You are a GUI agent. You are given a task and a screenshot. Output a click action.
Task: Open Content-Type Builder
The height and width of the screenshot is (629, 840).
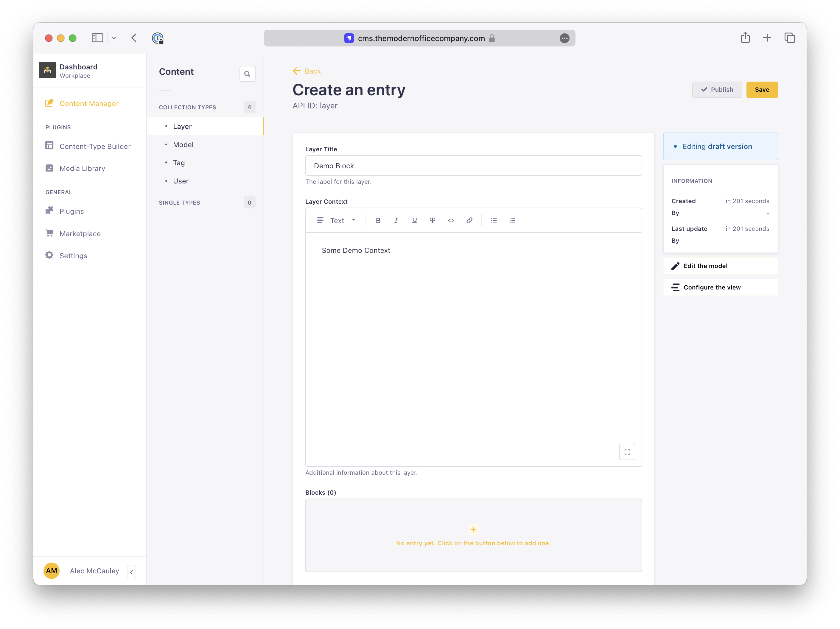coord(95,147)
